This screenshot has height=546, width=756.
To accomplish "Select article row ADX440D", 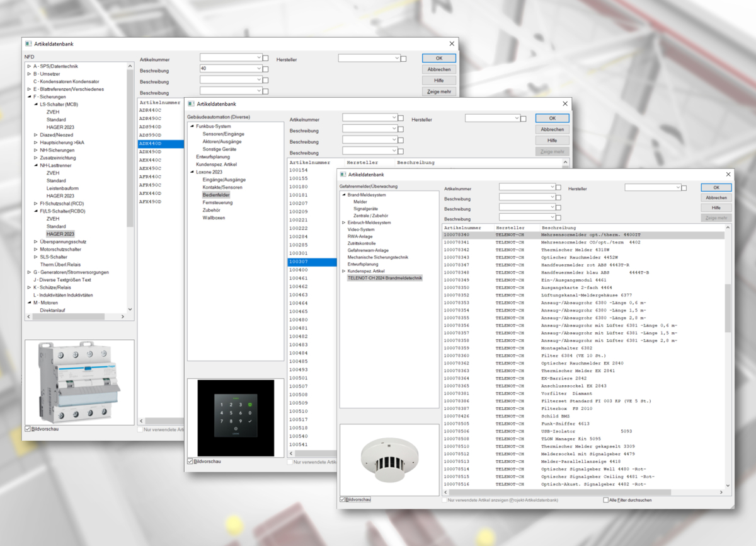I will tap(161, 144).
